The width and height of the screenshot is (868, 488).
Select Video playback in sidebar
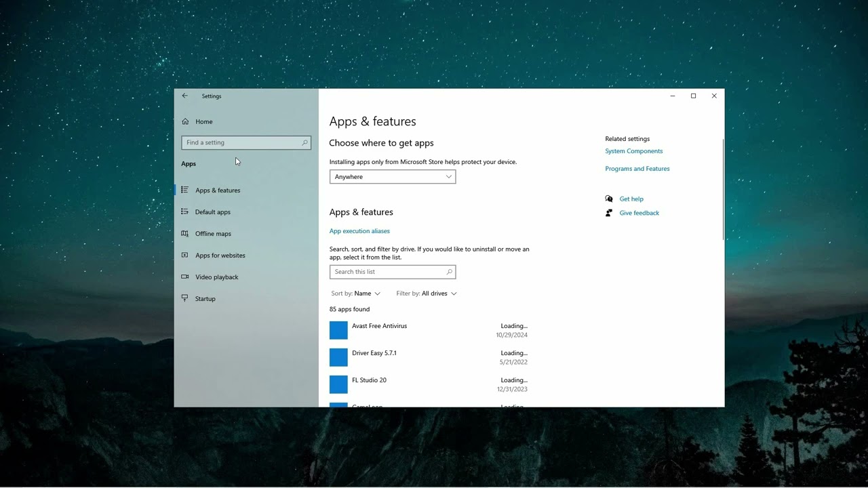click(x=217, y=277)
